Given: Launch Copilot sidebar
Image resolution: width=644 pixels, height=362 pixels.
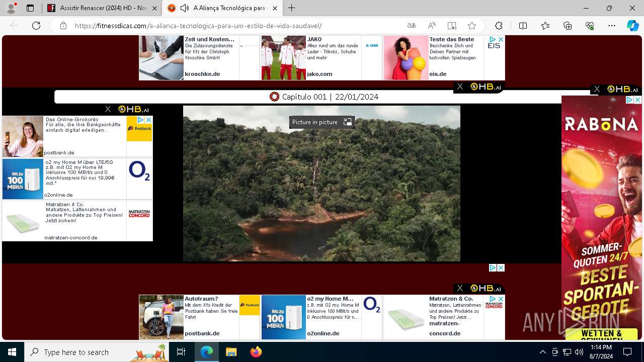Looking at the screenshot, I should (x=632, y=26).
